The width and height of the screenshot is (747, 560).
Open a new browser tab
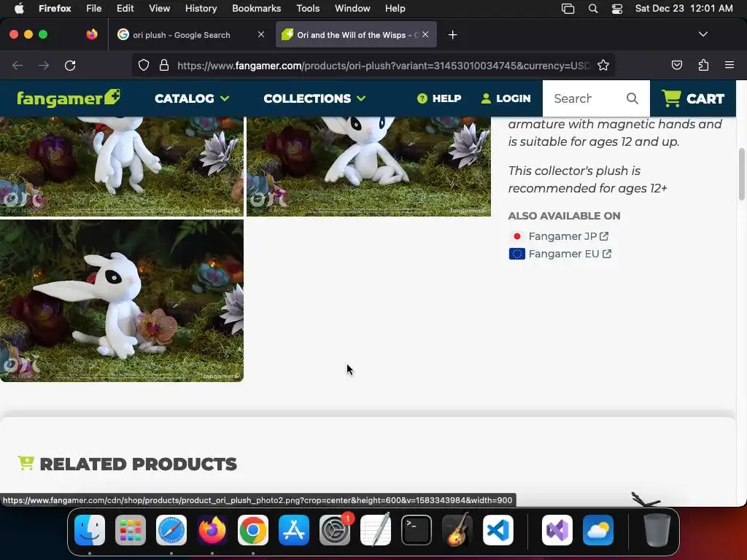click(x=452, y=35)
